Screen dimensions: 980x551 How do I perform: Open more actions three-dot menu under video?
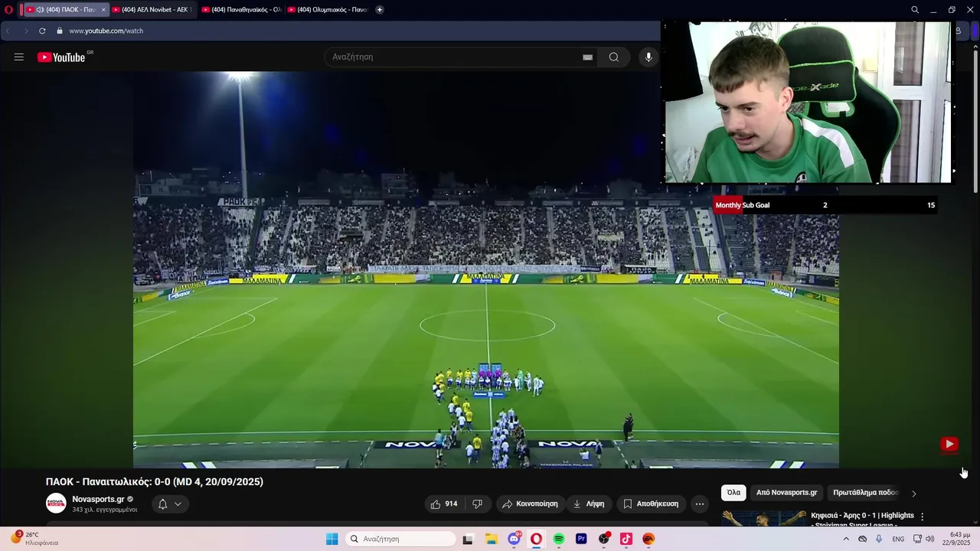[x=699, y=504]
